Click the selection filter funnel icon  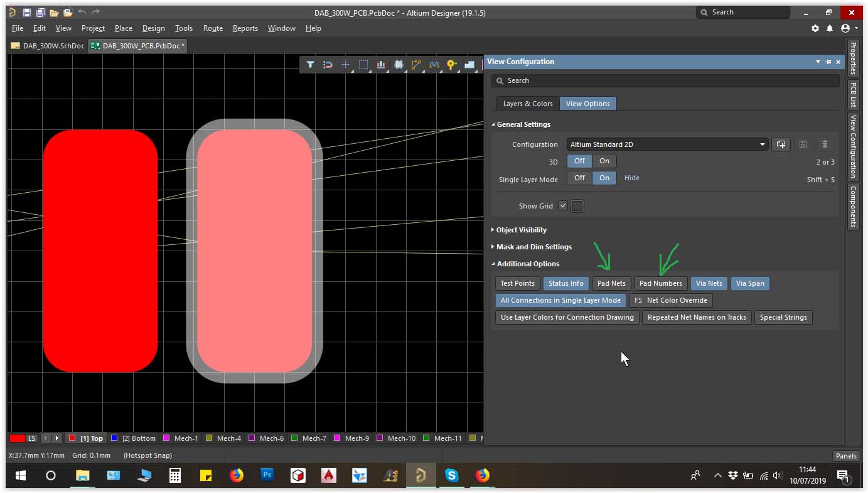point(310,64)
